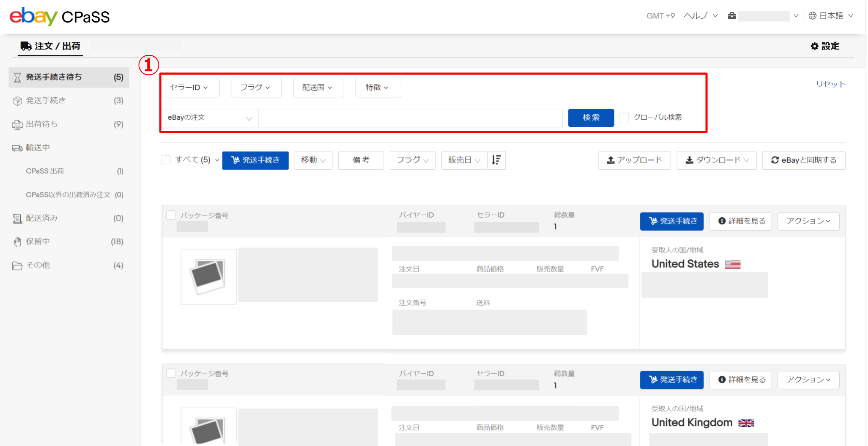Click the その他 folder icon
Screen dimensions: 868x446
pyautogui.click(x=17, y=265)
